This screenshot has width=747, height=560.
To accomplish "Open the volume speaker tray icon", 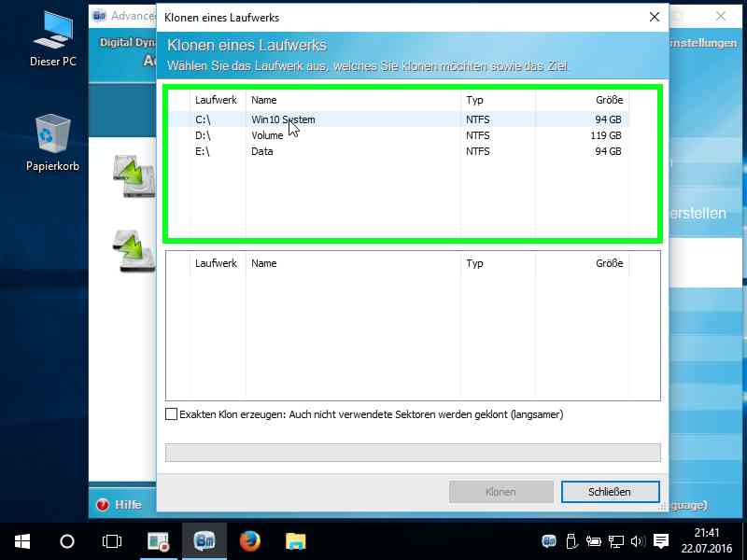I will (x=638, y=541).
